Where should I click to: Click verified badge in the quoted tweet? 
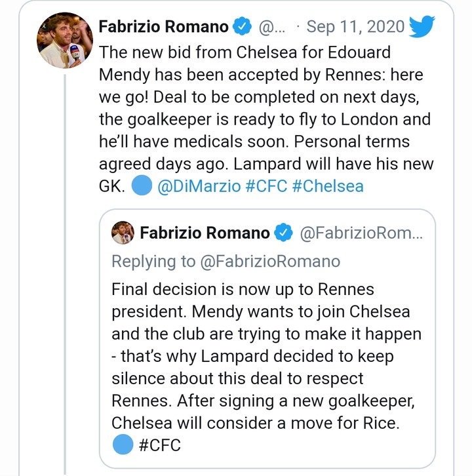pyautogui.click(x=282, y=233)
